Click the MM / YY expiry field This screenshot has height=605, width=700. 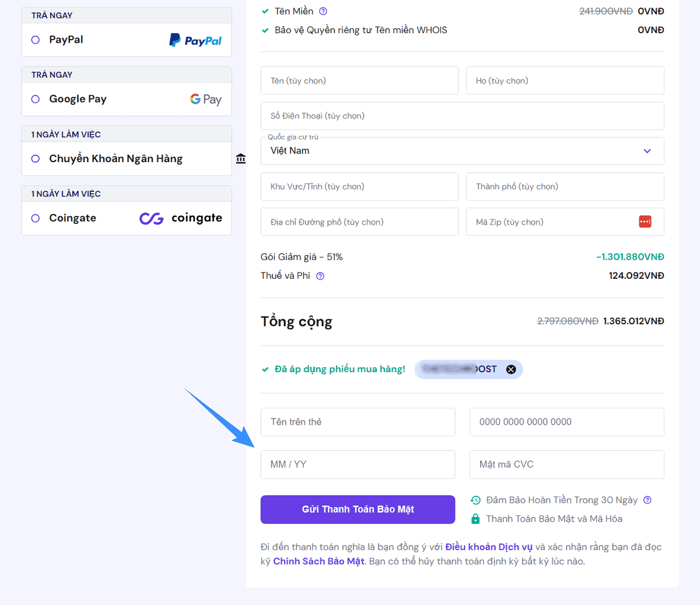[x=358, y=464]
